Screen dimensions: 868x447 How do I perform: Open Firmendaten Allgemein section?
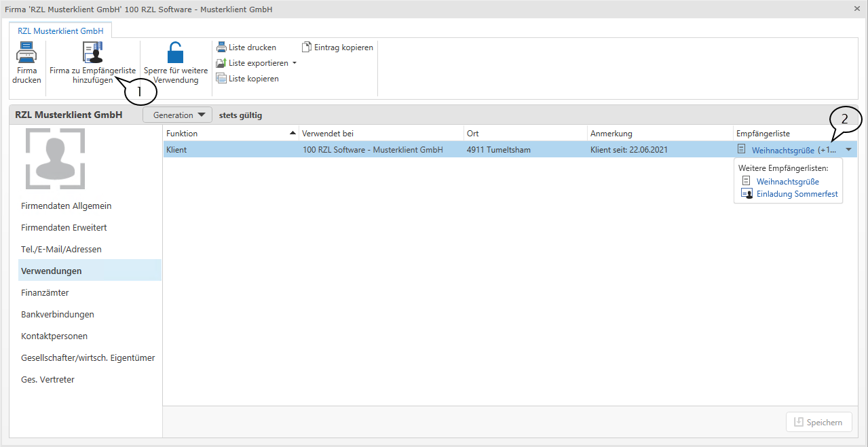[66, 206]
